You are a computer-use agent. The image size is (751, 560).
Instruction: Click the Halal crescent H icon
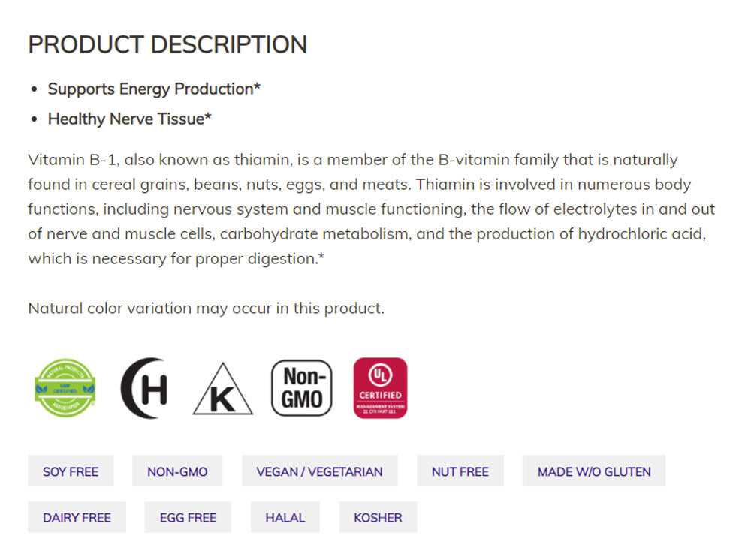144,388
